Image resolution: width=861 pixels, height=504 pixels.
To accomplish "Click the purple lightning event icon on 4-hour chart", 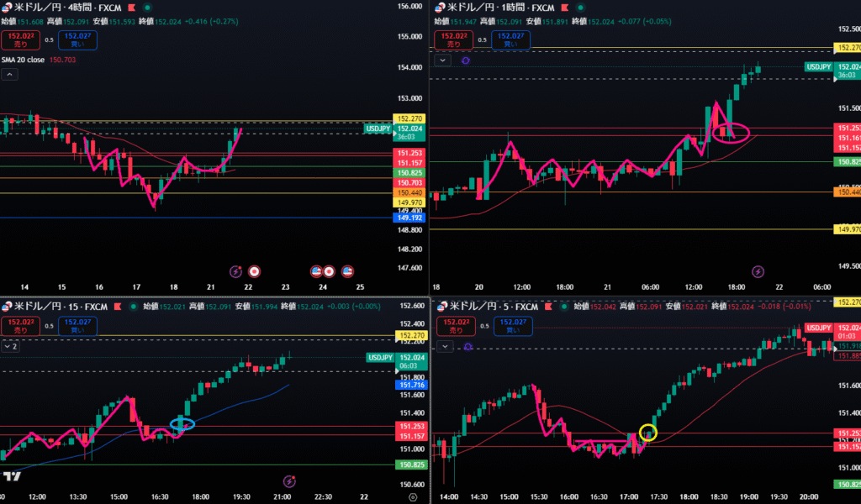I will [236, 271].
